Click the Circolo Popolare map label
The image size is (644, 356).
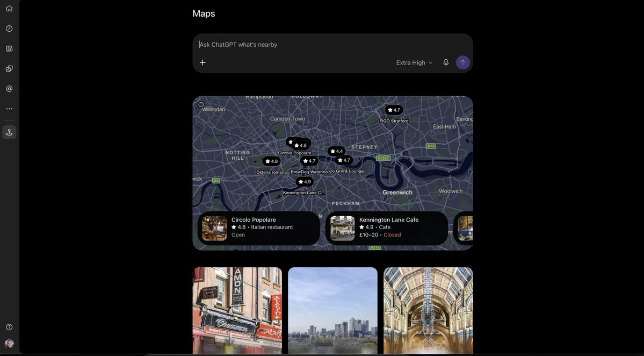point(295,153)
